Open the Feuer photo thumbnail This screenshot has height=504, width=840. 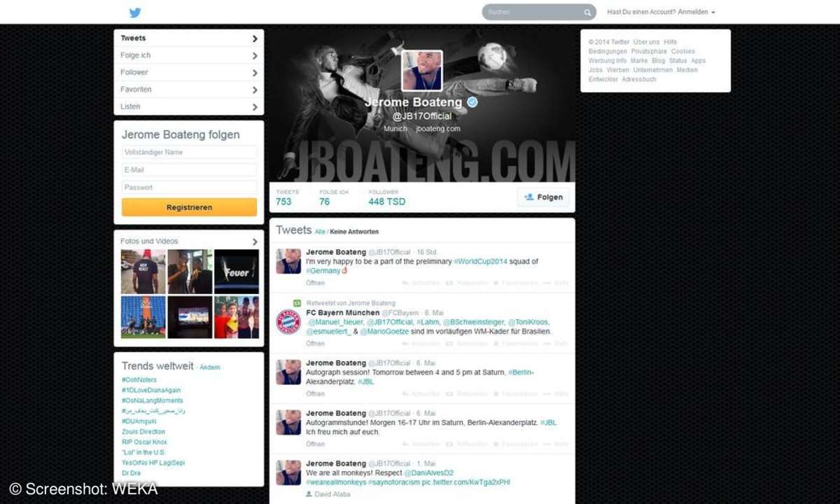[x=237, y=271]
